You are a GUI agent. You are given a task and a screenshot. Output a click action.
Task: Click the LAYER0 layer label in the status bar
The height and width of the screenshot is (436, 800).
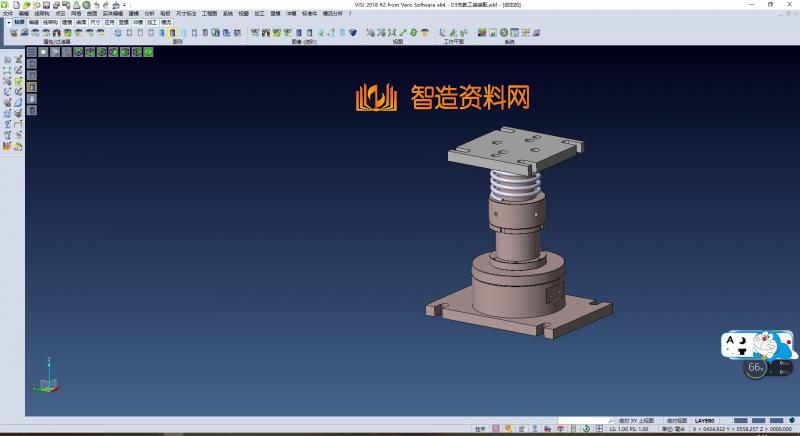click(x=704, y=421)
